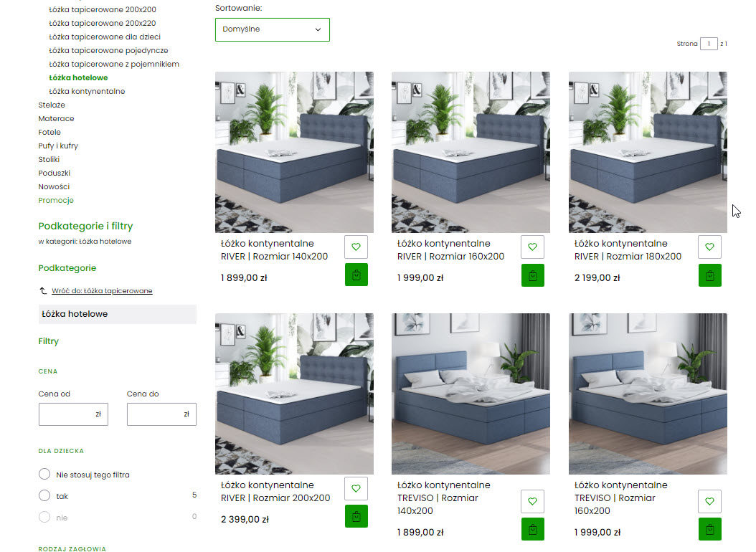
Task: Select 'Nie stosuj tego filtra' radio option
Action: pos(44,474)
